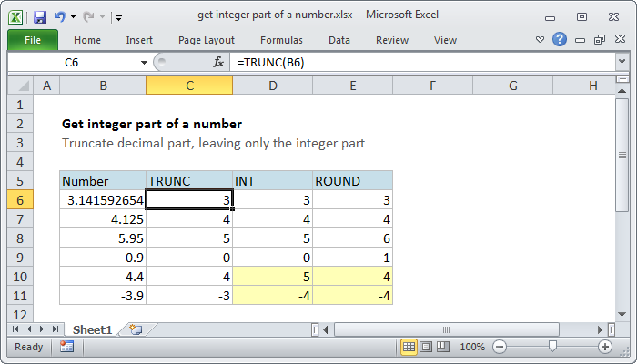Click the formula bar containing =TRUNC(B6)
637x364 pixels.
422,63
